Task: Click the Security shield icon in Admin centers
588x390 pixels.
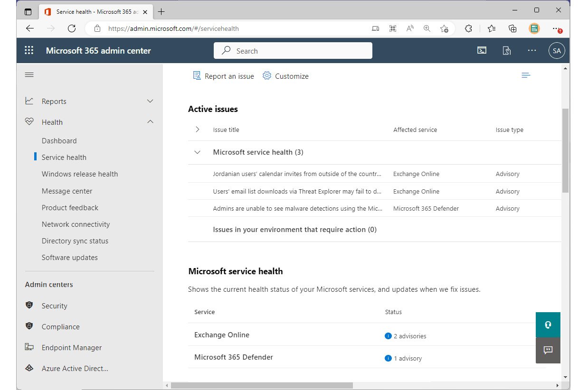Action: pos(29,306)
